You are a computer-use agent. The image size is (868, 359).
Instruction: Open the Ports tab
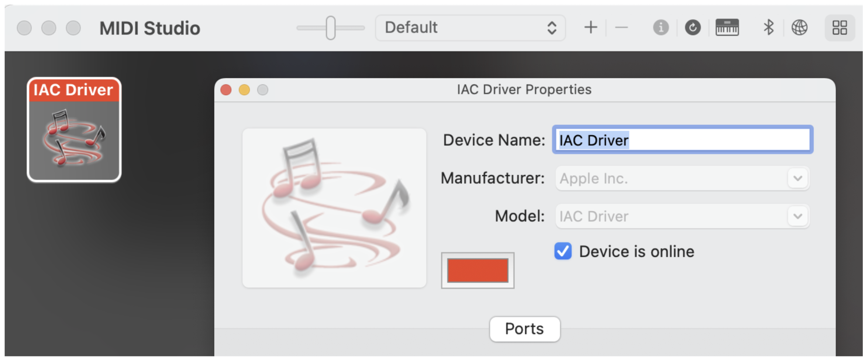tap(524, 329)
